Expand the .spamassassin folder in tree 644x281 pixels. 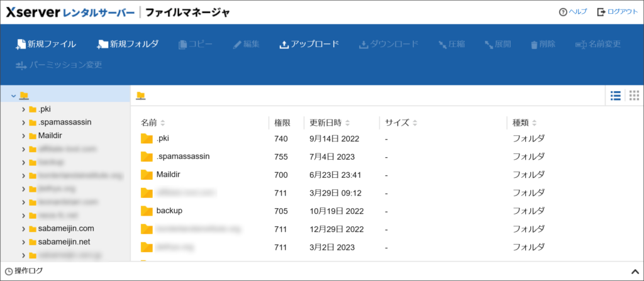tap(23, 123)
